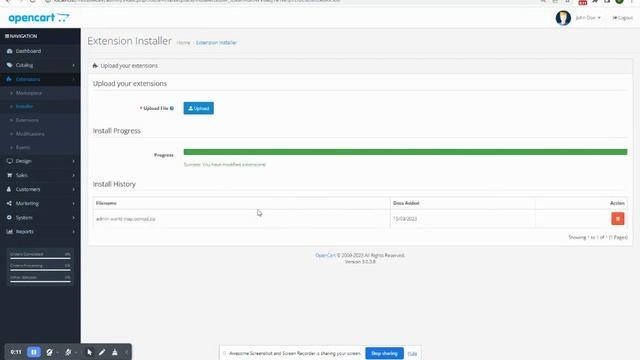The width and height of the screenshot is (640, 360).
Task: Open the Extension Installer breadcrumb link
Action: coord(216,42)
